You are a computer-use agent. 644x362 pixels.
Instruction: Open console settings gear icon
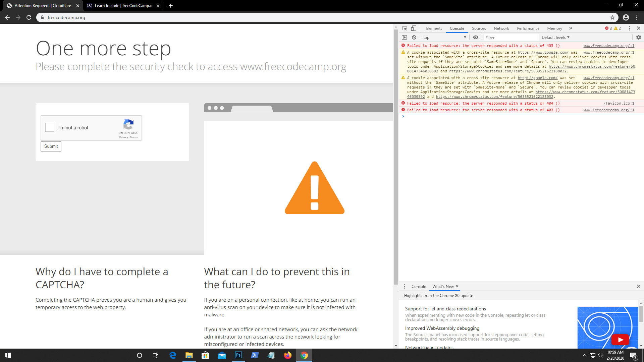pos(638,38)
